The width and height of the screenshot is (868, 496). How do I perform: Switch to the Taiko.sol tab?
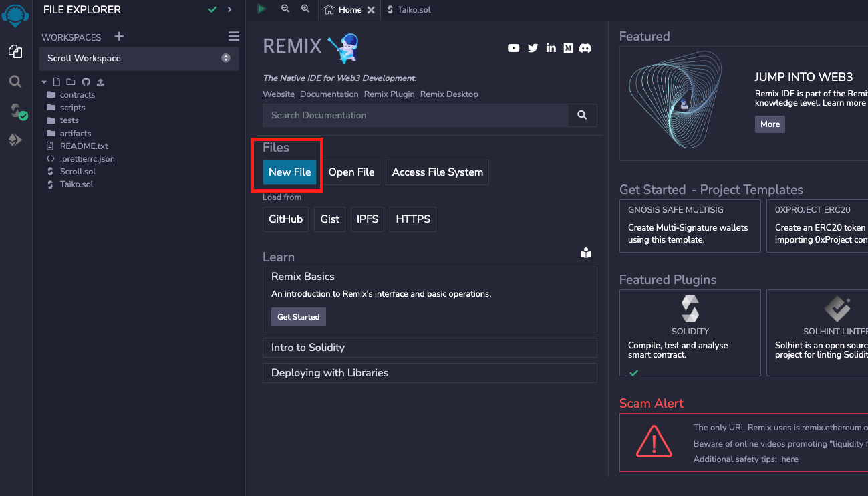409,10
